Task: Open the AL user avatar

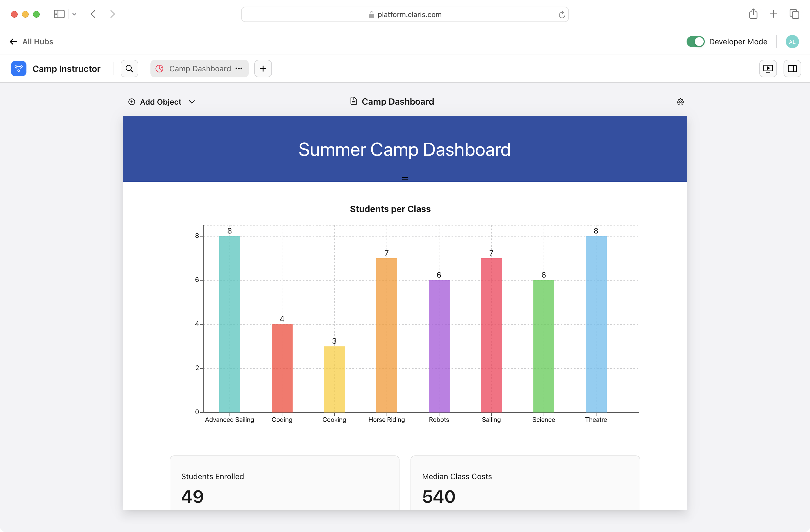Action: [x=792, y=42]
